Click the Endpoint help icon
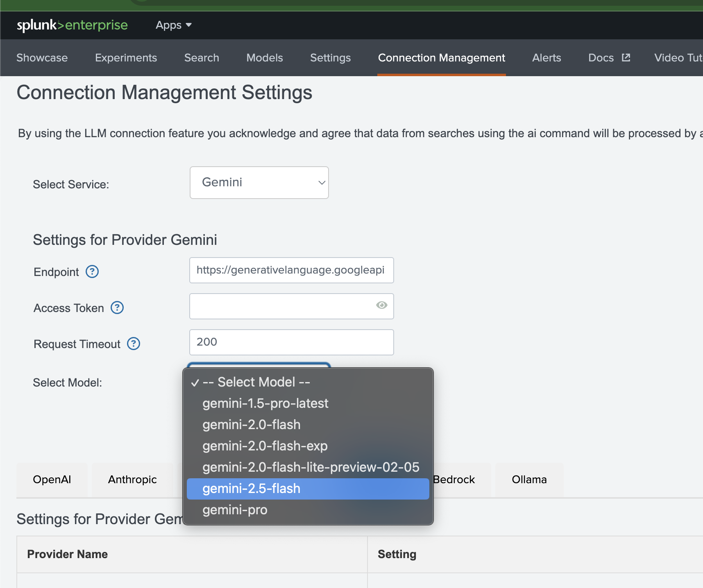 92,271
